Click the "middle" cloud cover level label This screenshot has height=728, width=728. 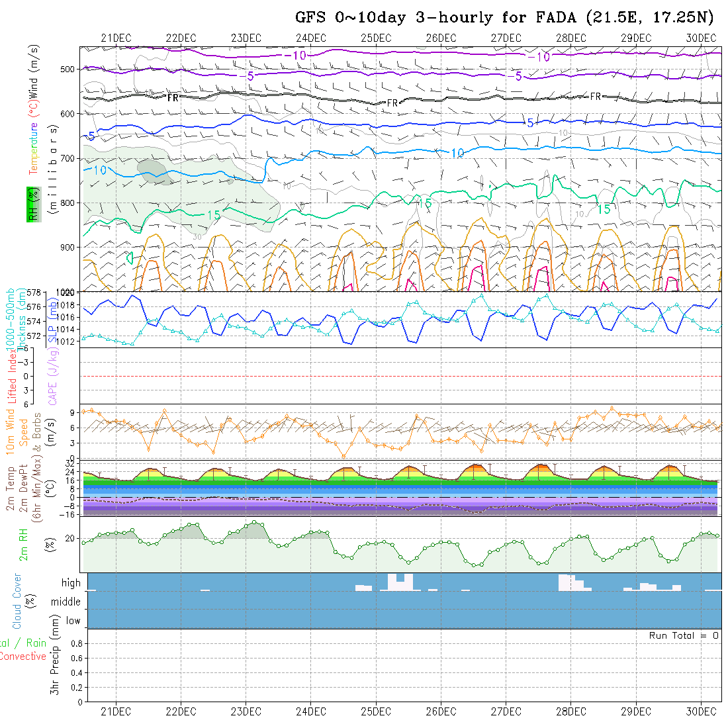tap(66, 602)
